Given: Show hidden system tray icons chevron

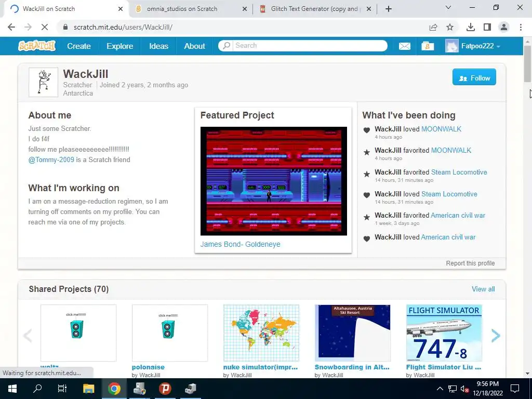Looking at the screenshot, I should (440, 389).
